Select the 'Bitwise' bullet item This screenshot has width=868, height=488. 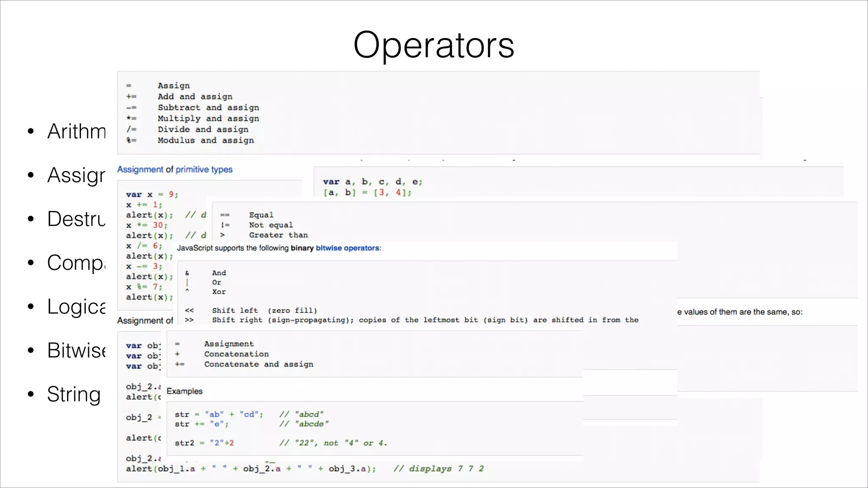[76, 350]
